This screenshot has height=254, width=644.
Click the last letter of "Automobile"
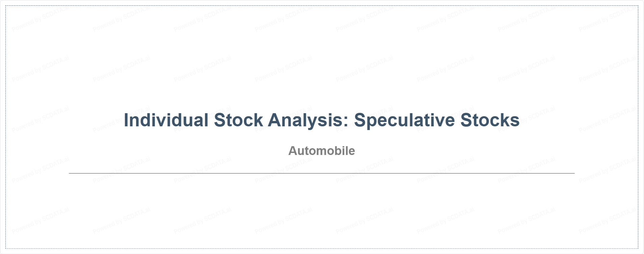point(351,151)
